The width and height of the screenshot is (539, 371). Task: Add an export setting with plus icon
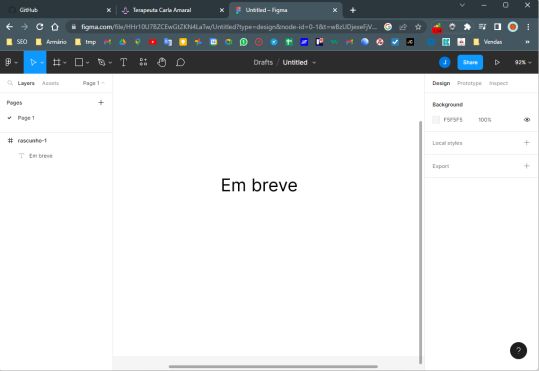pos(526,166)
